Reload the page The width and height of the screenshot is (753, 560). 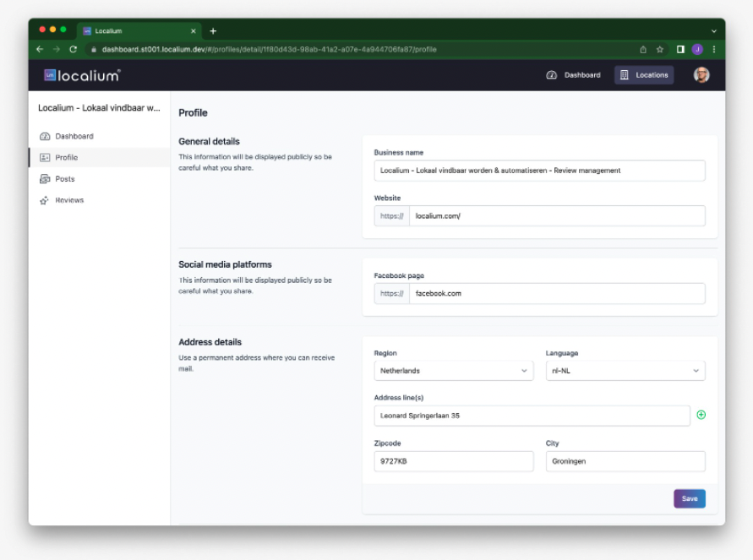click(73, 50)
